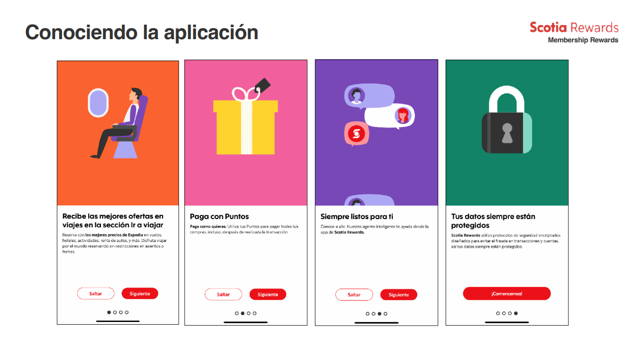Tap the ¡Comencemos! button
The height and width of the screenshot is (362, 644).
pos(507,294)
